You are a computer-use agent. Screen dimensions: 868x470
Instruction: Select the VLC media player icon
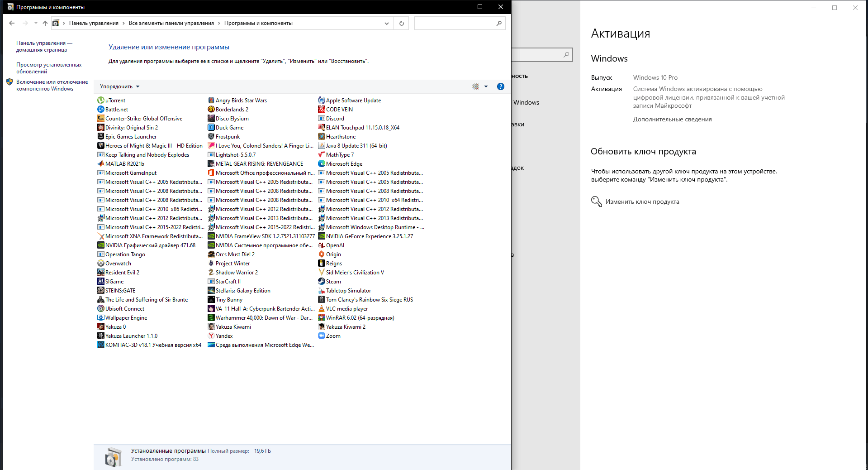coord(322,309)
